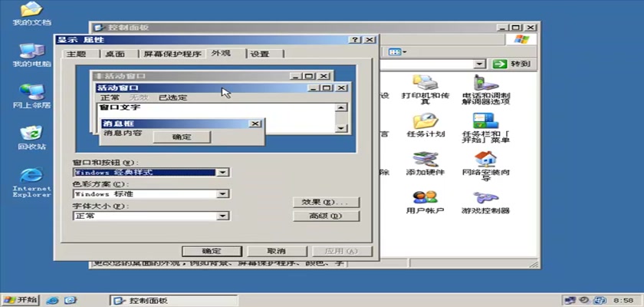The image size is (644, 307).
Task: Click the Normal (正常) menu item in preview
Action: [x=110, y=97]
